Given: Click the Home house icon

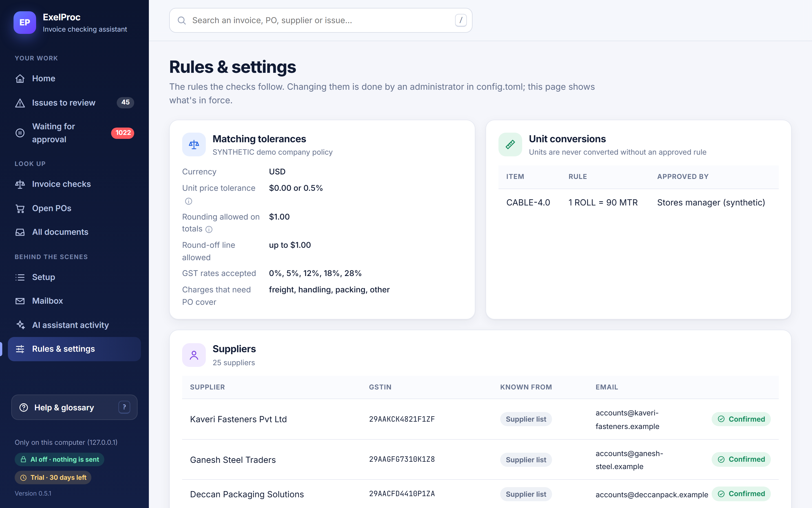Looking at the screenshot, I should click(20, 79).
